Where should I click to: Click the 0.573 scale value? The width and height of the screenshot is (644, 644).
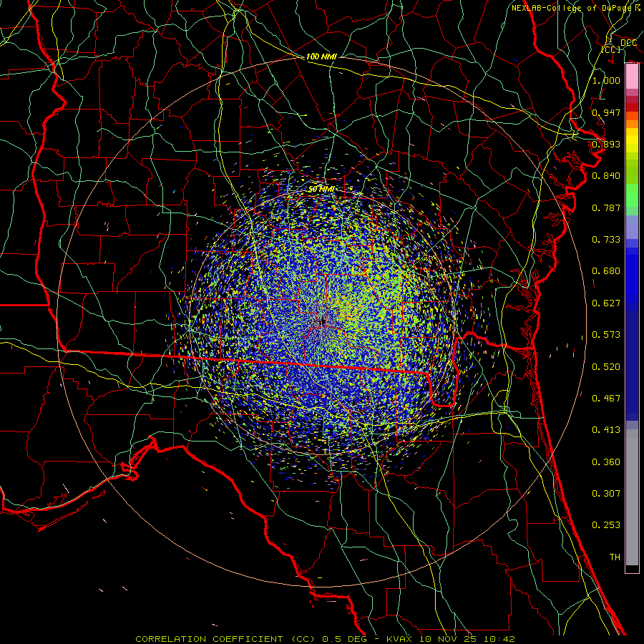coord(606,335)
